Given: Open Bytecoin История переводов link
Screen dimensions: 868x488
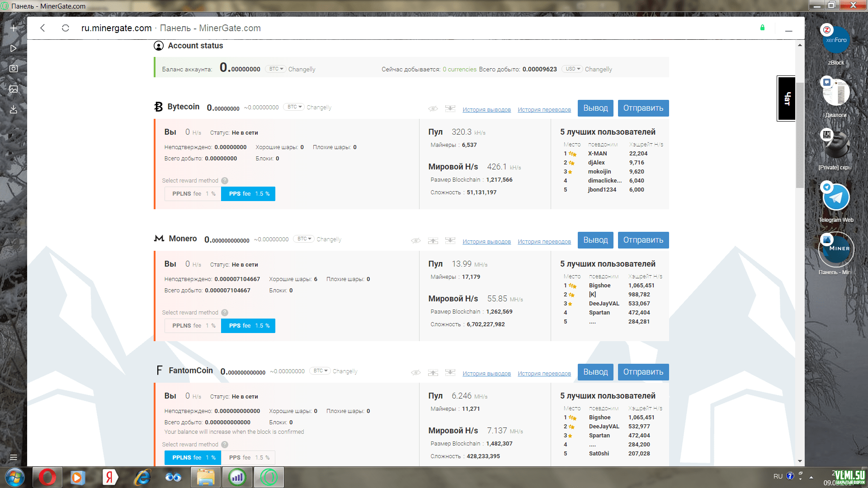Looking at the screenshot, I should pyautogui.click(x=544, y=110).
